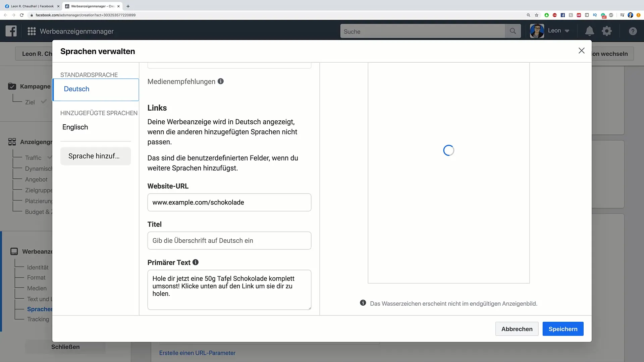The image size is (644, 362).
Task: Click the browser address bar
Action: 275,15
